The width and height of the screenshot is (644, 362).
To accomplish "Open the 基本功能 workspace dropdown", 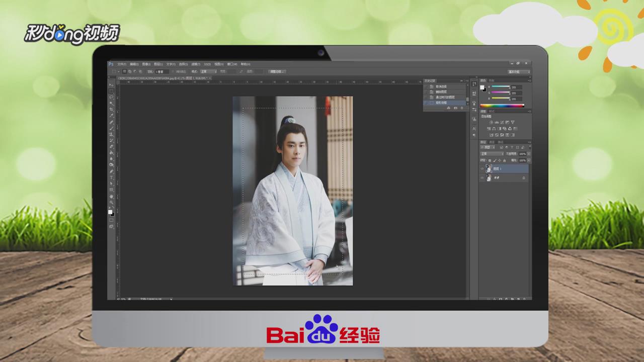I will click(519, 71).
